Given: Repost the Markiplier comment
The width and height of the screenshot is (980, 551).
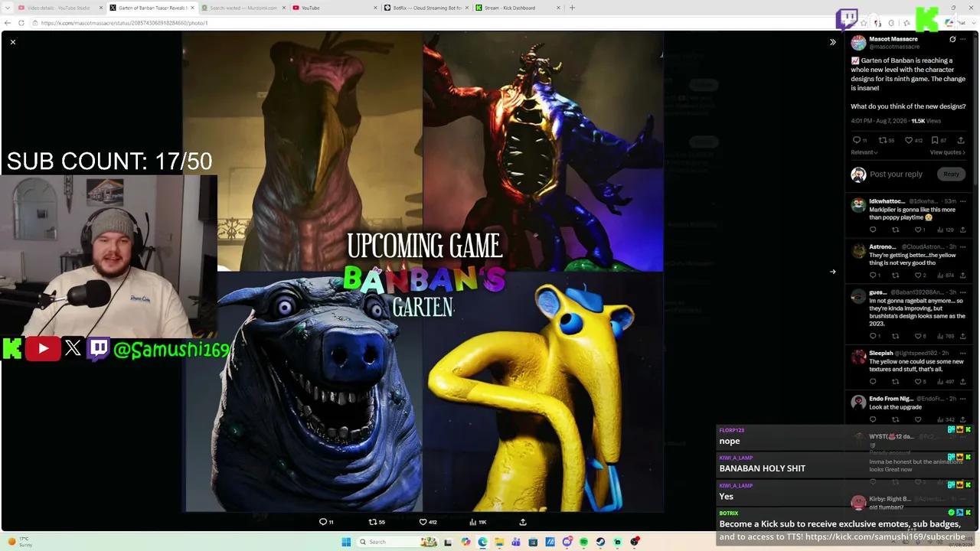Looking at the screenshot, I should pos(895,230).
